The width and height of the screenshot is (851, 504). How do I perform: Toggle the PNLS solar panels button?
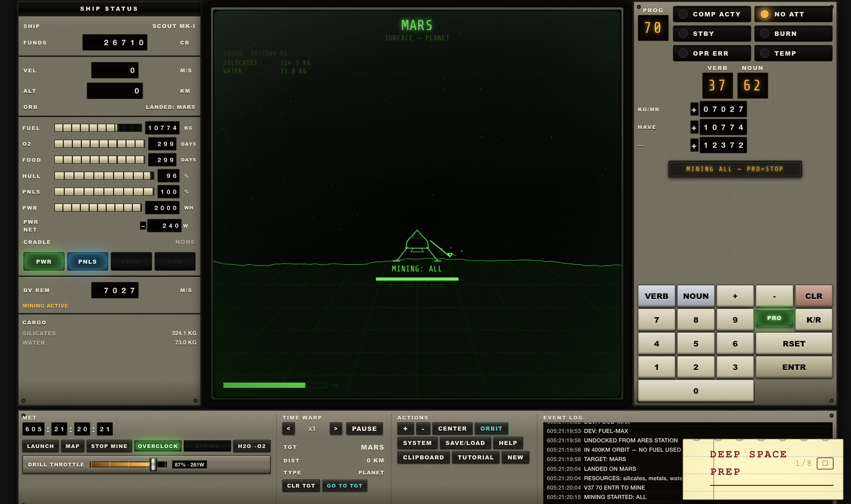pos(87,261)
